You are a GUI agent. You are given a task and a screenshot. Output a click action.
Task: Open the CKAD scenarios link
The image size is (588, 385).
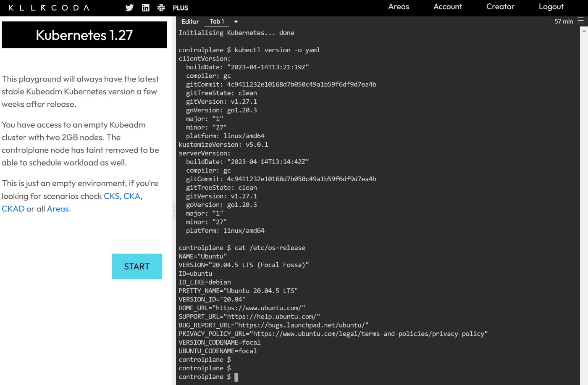(x=13, y=209)
